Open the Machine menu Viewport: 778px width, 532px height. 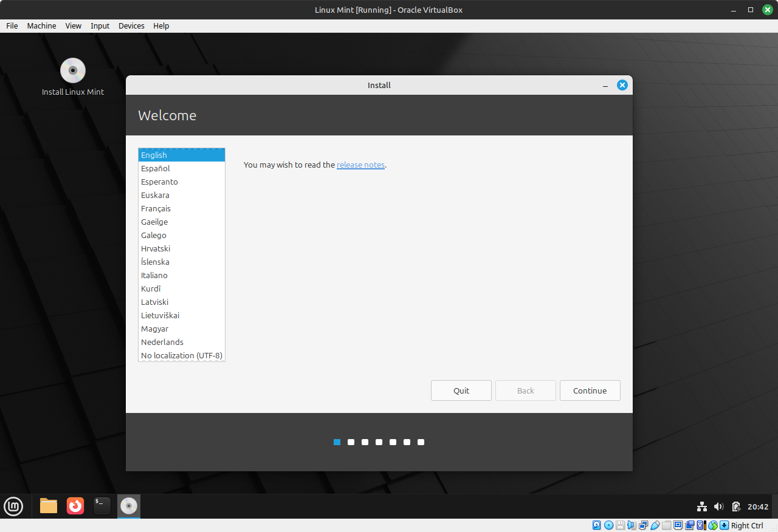pyautogui.click(x=41, y=26)
